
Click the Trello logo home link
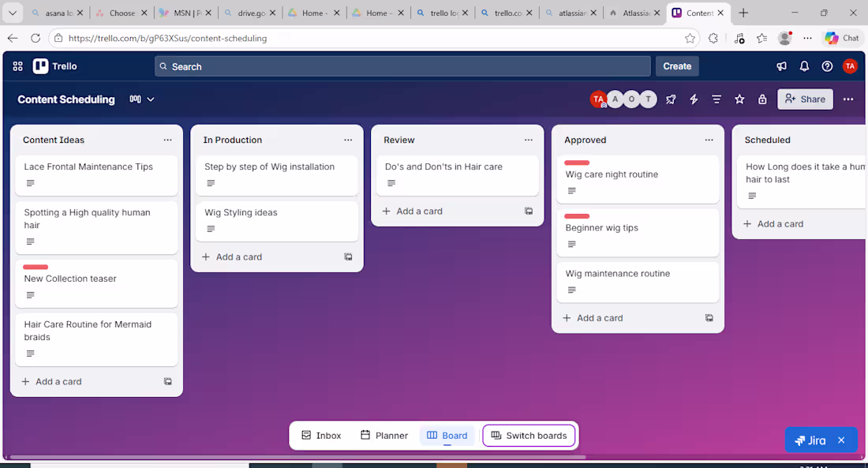pyautogui.click(x=54, y=66)
